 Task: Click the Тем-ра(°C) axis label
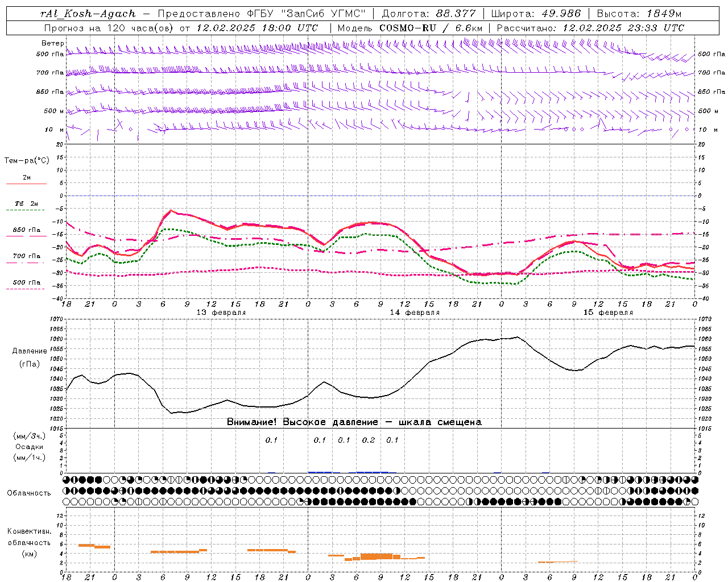27,161
